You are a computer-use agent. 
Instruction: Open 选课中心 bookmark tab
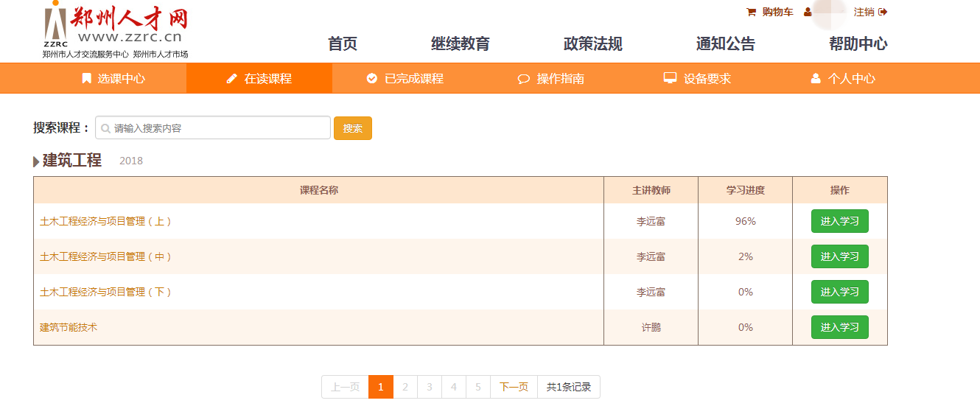113,78
